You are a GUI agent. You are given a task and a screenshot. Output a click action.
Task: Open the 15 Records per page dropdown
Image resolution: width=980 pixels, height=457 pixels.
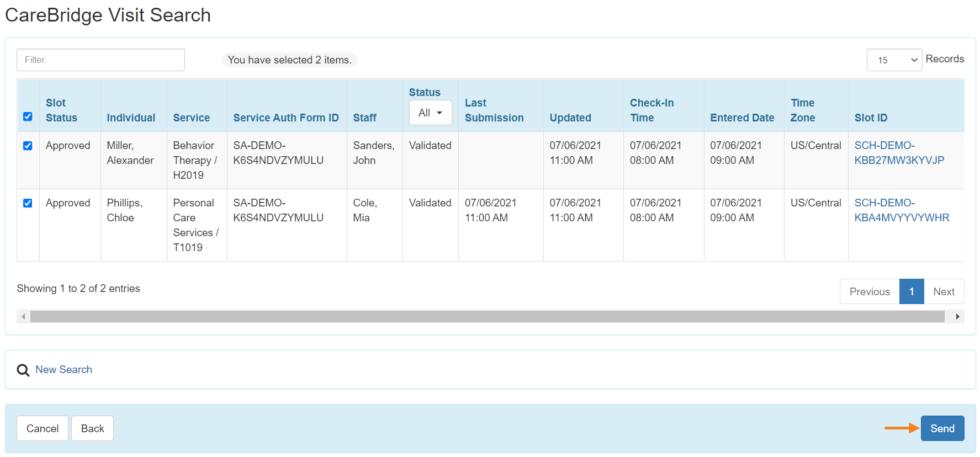[x=894, y=60]
